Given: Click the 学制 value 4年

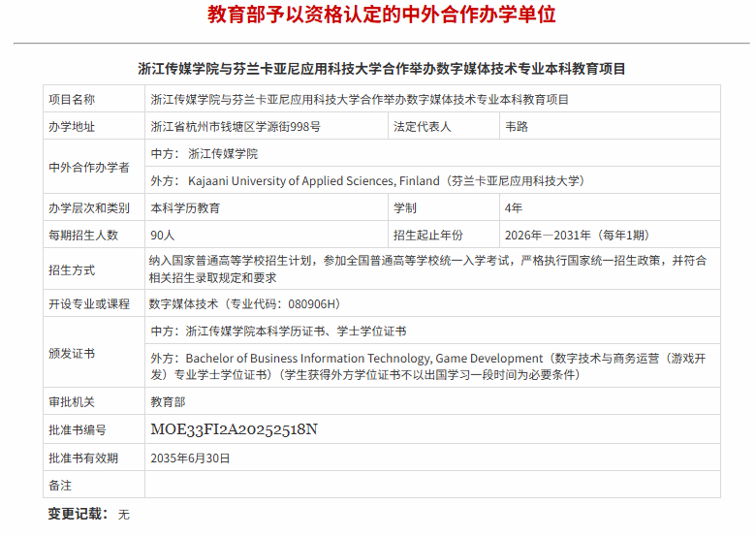Looking at the screenshot, I should click(514, 207).
